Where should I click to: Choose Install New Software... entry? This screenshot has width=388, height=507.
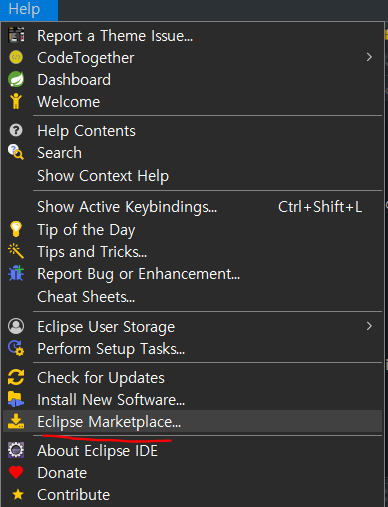pyautogui.click(x=192, y=399)
